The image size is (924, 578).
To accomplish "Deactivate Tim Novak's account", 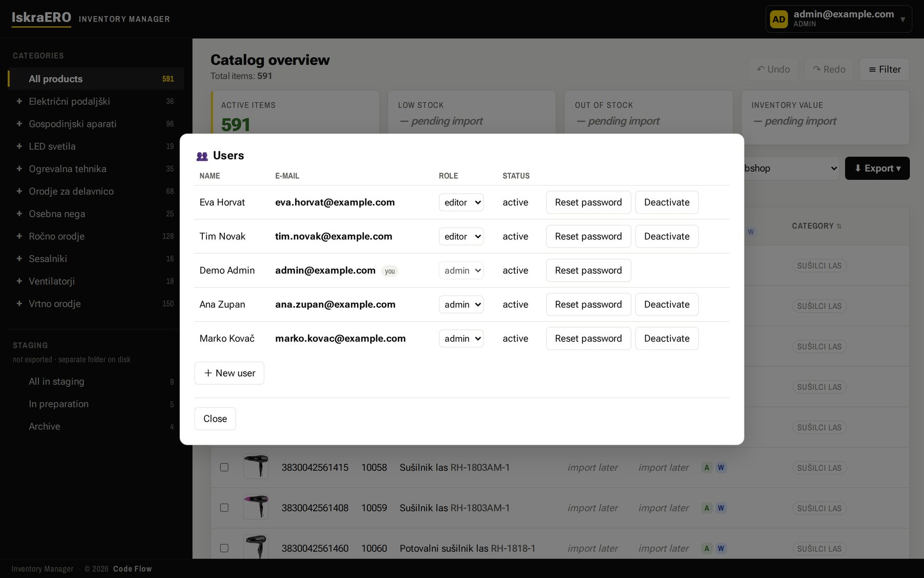I will point(667,236).
